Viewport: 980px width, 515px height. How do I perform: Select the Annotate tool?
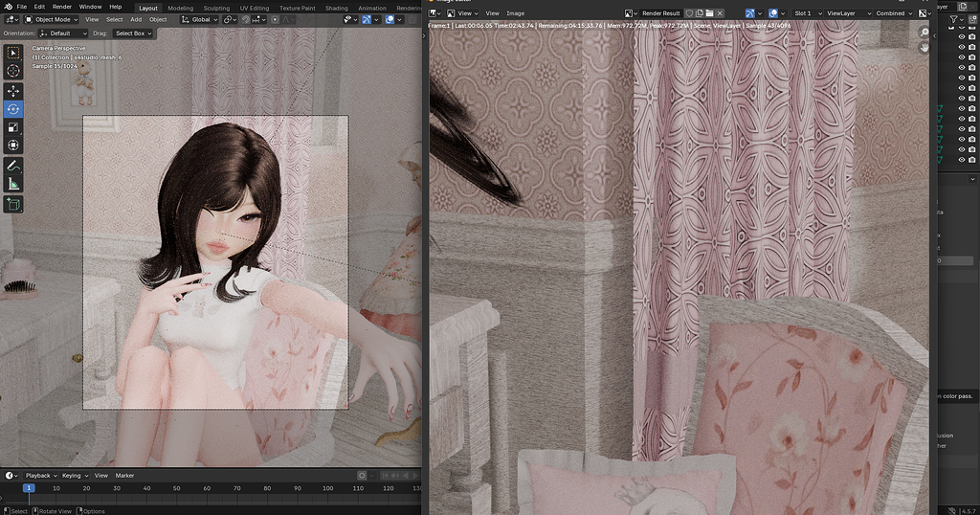[x=13, y=166]
